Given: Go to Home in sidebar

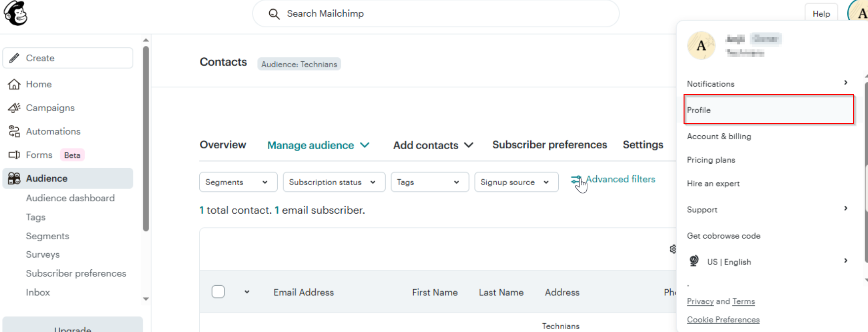Looking at the screenshot, I should tap(39, 84).
